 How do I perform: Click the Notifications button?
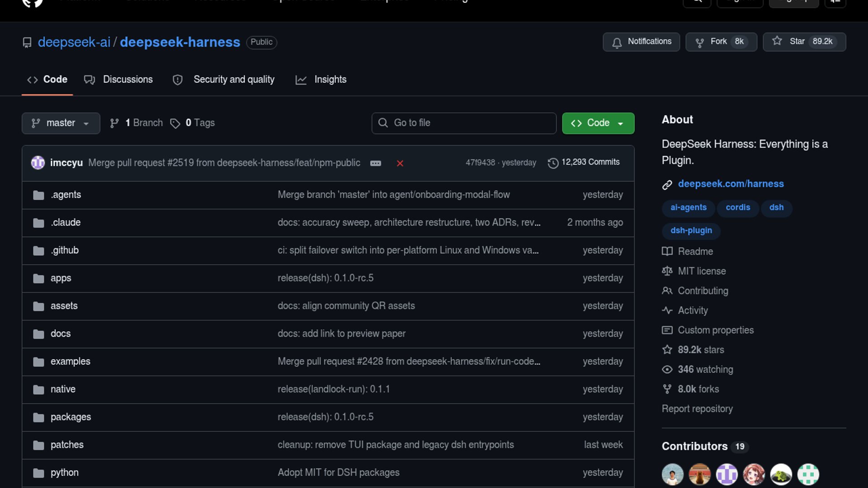click(641, 42)
